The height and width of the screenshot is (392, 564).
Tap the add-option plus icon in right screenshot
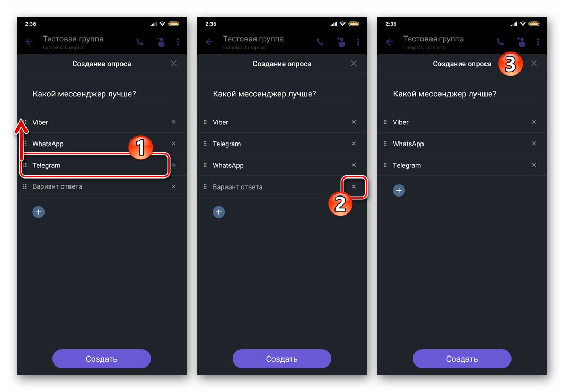tap(399, 190)
